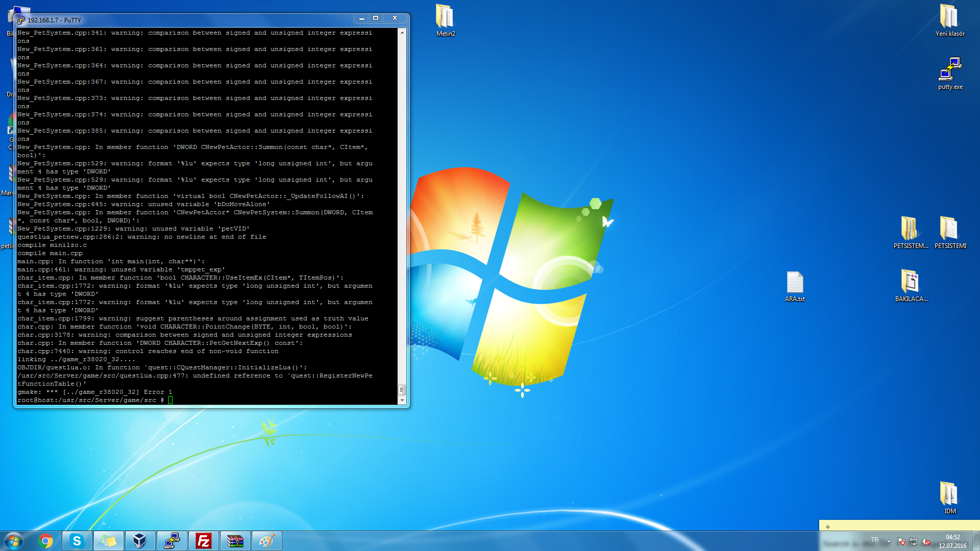
Task: Click the 'linking ../game_r38020_32....' line
Action: (77, 359)
